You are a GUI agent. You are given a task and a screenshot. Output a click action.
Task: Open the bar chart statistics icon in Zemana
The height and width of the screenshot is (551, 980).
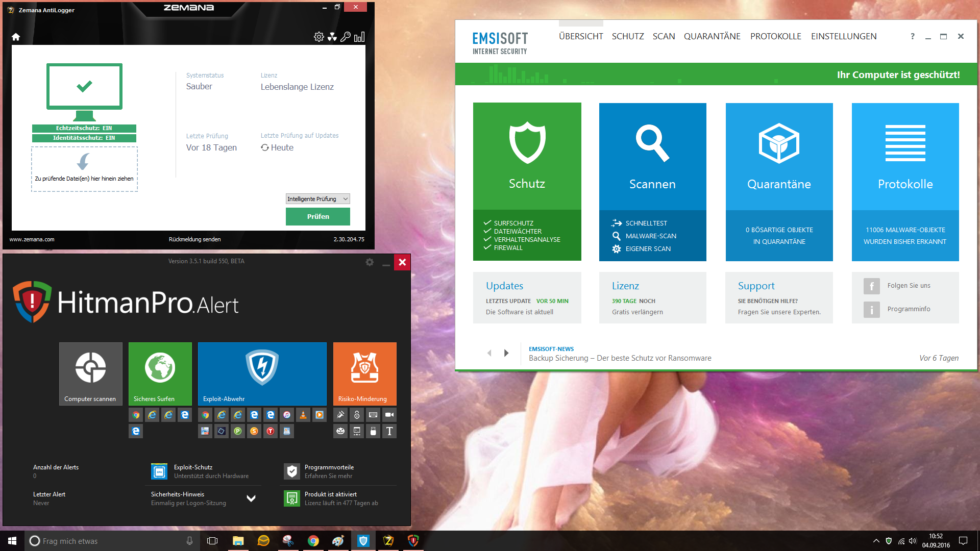(359, 37)
